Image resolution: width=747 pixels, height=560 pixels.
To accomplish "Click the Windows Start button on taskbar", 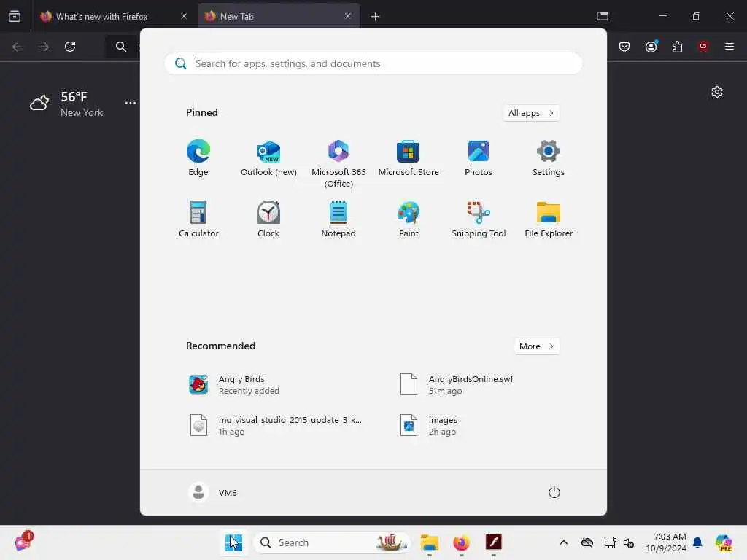I will coord(233,542).
